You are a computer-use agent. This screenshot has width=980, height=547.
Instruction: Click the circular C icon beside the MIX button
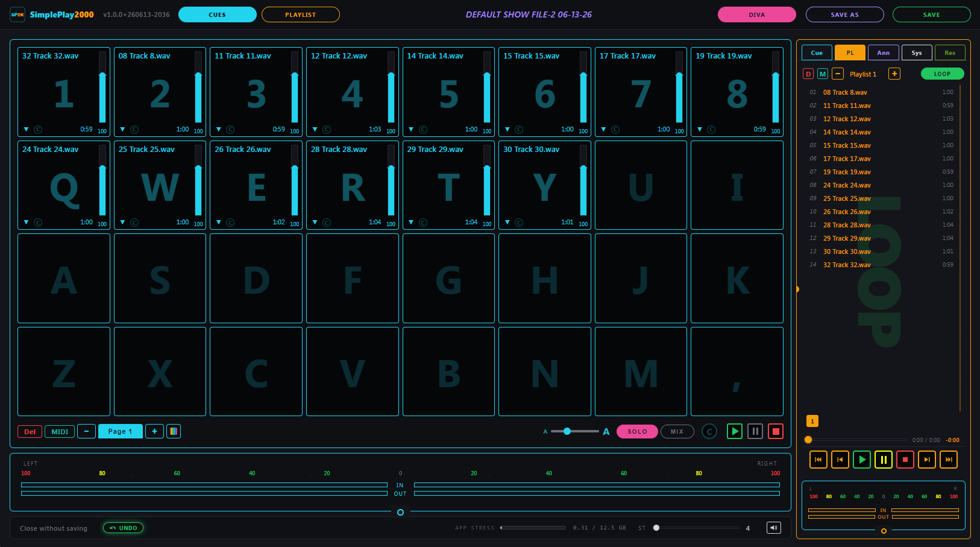click(x=709, y=431)
